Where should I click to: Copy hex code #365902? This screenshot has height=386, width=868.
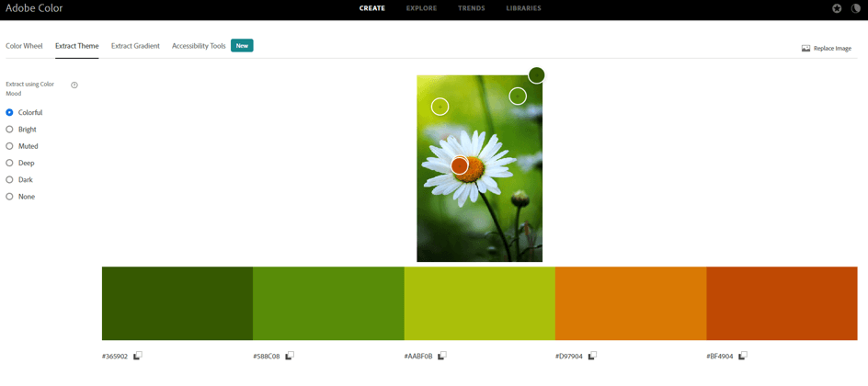pos(138,356)
